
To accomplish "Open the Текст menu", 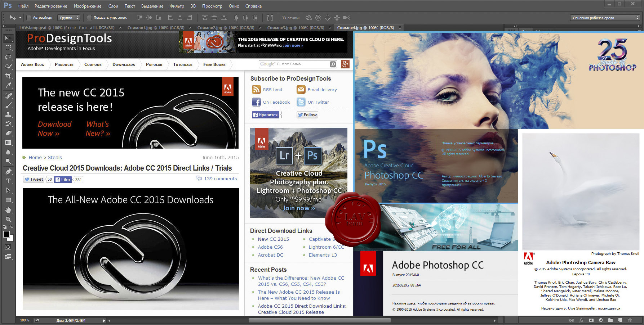I will click(130, 6).
